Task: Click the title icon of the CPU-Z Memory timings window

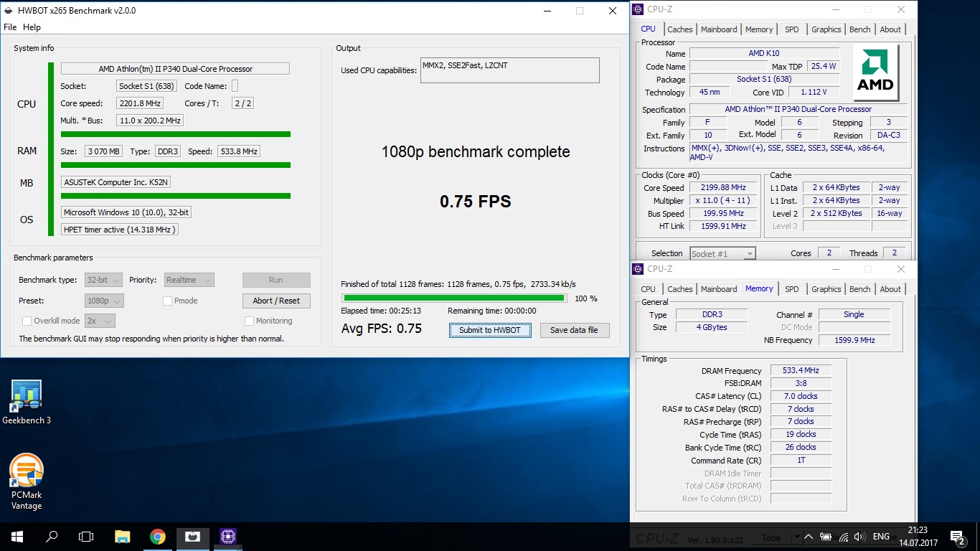Action: (x=638, y=269)
